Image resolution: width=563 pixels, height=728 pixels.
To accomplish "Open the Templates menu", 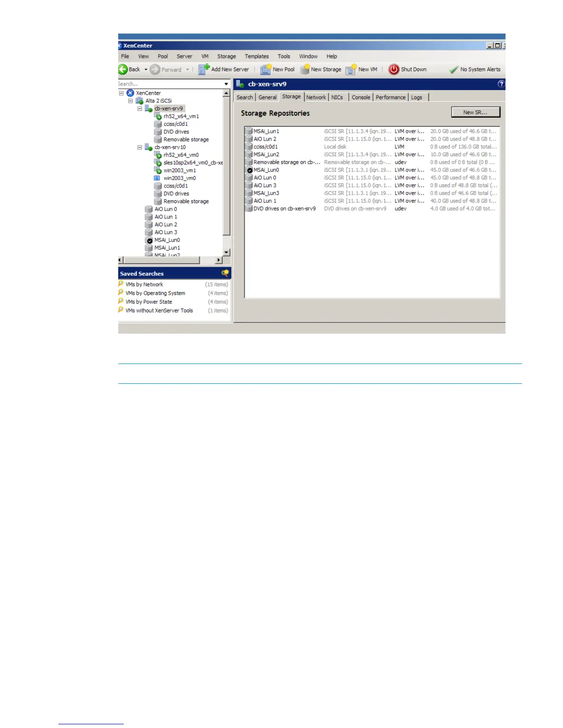I will (257, 56).
